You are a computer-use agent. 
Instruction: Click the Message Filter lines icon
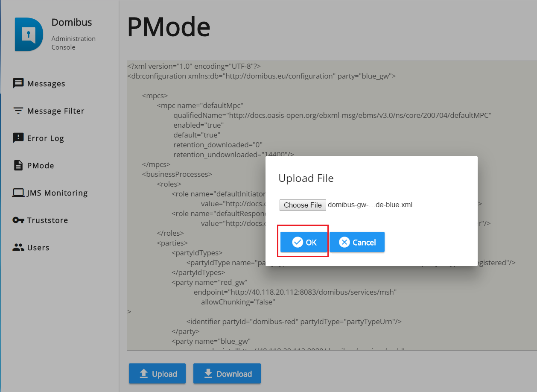coord(18,111)
